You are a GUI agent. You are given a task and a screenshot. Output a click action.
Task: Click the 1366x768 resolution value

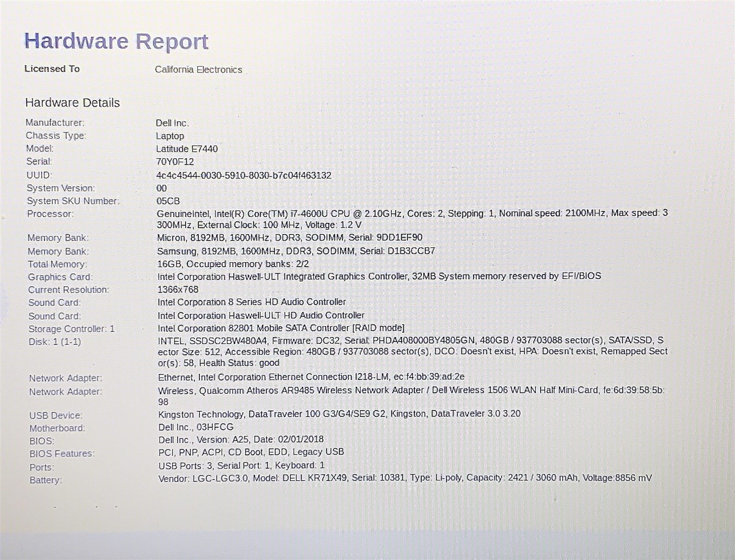pyautogui.click(x=178, y=290)
